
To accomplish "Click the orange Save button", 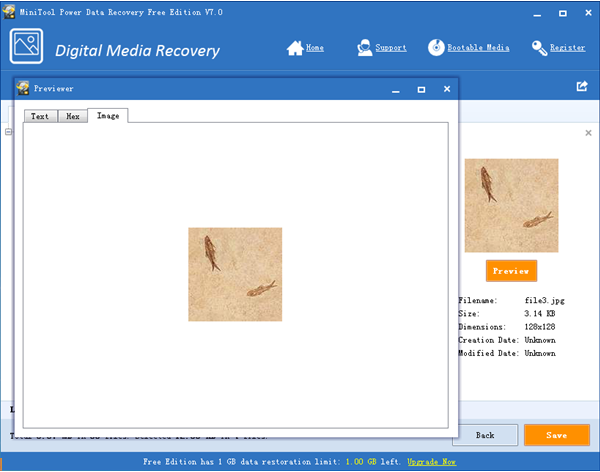I will tap(557, 435).
